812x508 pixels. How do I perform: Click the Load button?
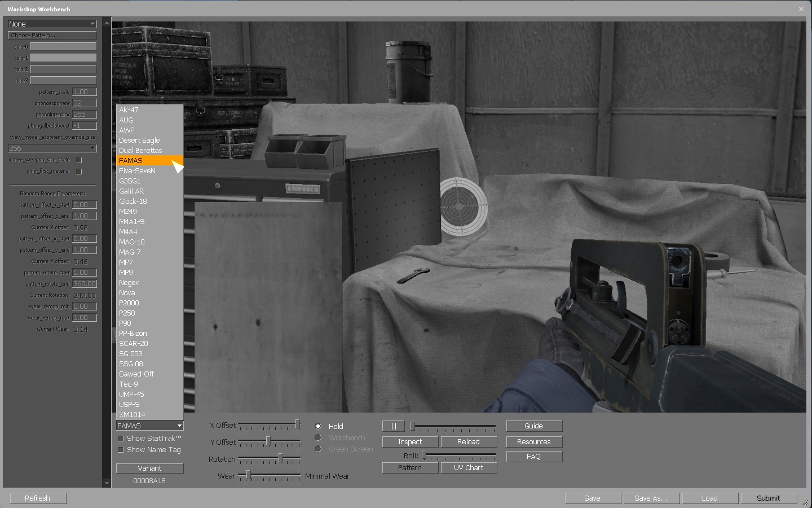[710, 498]
